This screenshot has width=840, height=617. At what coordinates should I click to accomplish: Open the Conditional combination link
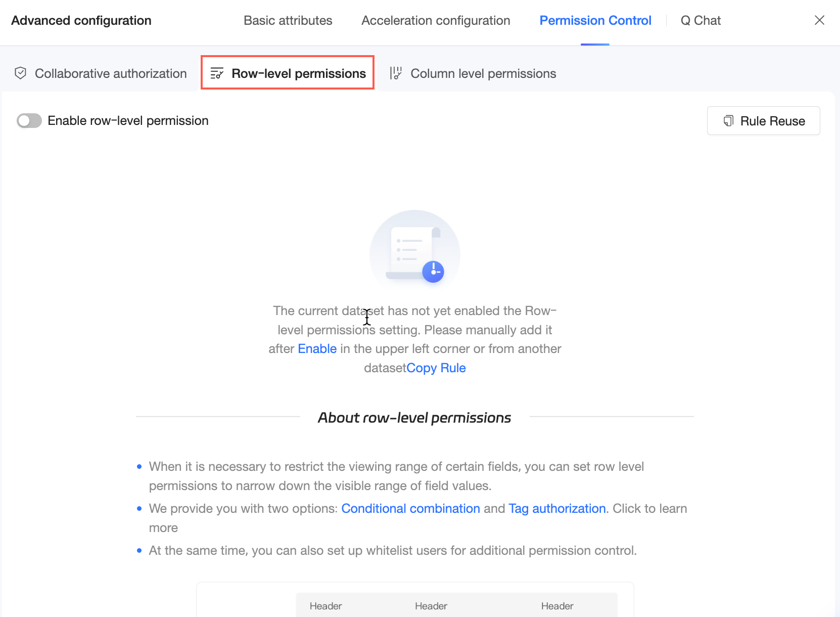click(x=410, y=509)
